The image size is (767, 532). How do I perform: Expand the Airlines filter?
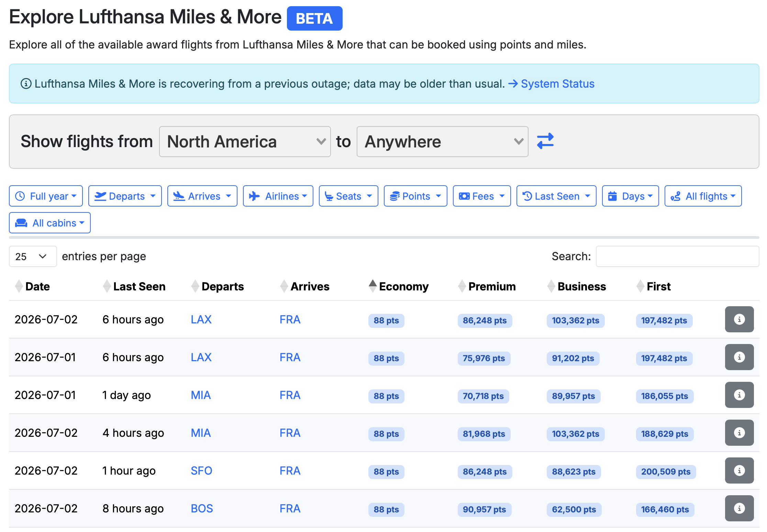pyautogui.click(x=278, y=196)
